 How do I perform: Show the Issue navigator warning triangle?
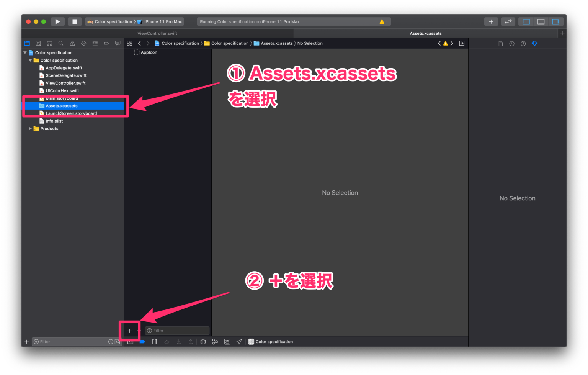pyautogui.click(x=72, y=43)
